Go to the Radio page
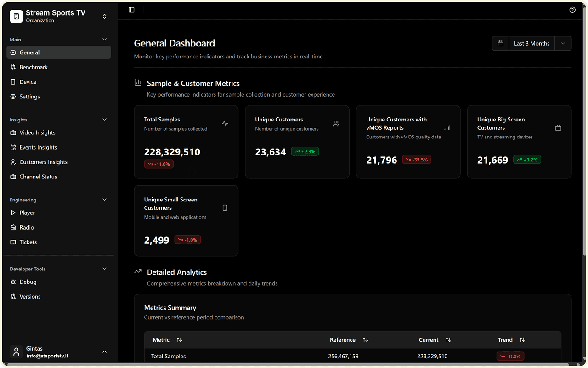Screen dimensions: 588x368 point(59,227)
